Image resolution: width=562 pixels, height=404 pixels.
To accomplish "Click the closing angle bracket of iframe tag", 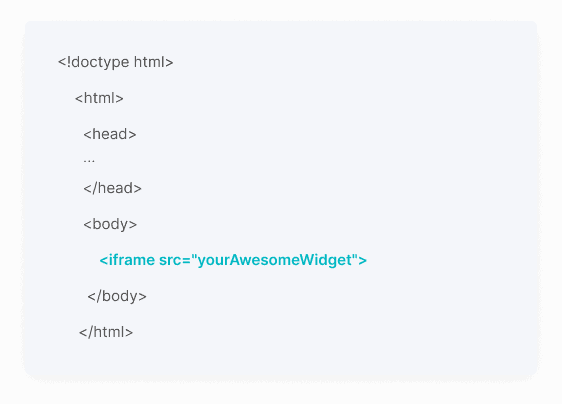I will pos(363,261).
